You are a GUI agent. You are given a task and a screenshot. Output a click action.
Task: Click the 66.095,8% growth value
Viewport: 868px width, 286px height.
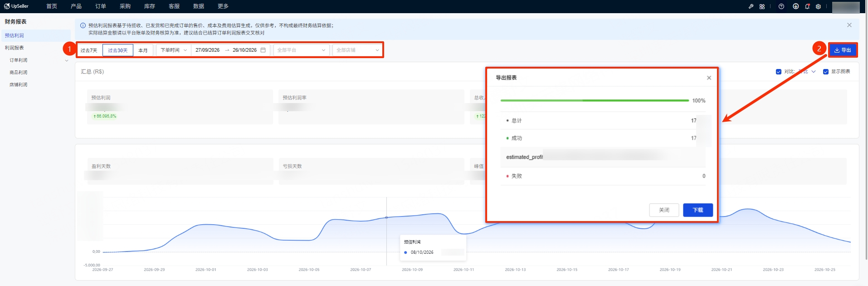(105, 116)
